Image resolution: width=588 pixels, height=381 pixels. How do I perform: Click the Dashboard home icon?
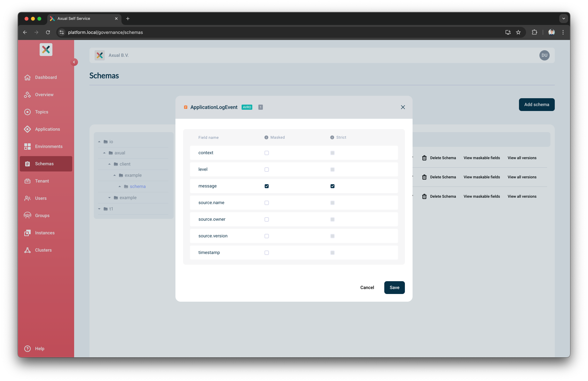(27, 77)
